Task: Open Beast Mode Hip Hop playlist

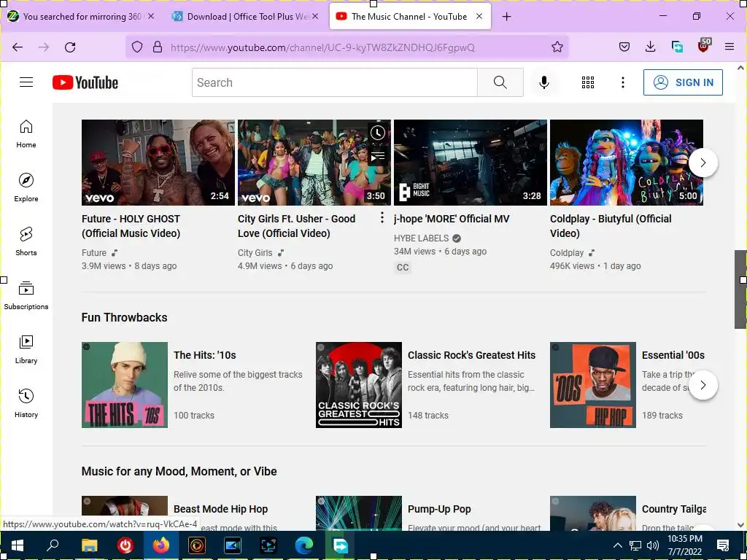Action: 220,509
